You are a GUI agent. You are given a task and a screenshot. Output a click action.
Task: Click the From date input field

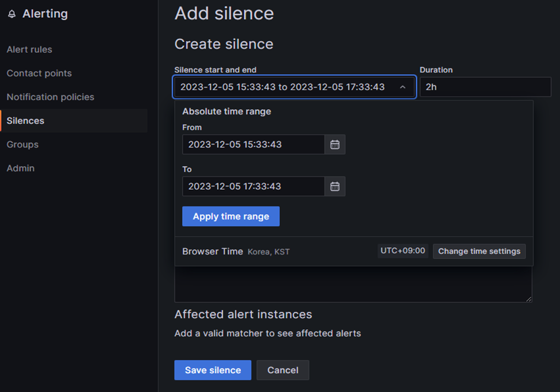click(253, 145)
